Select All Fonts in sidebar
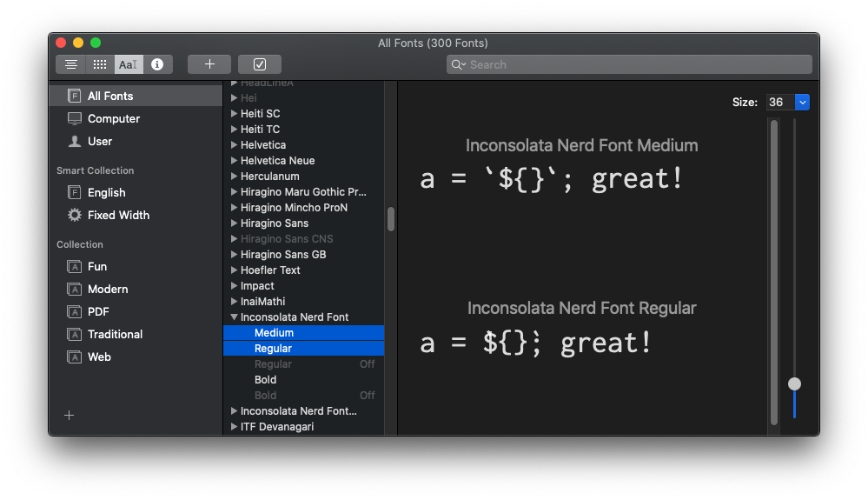Screen dimensions: 868x500 (x=136, y=96)
